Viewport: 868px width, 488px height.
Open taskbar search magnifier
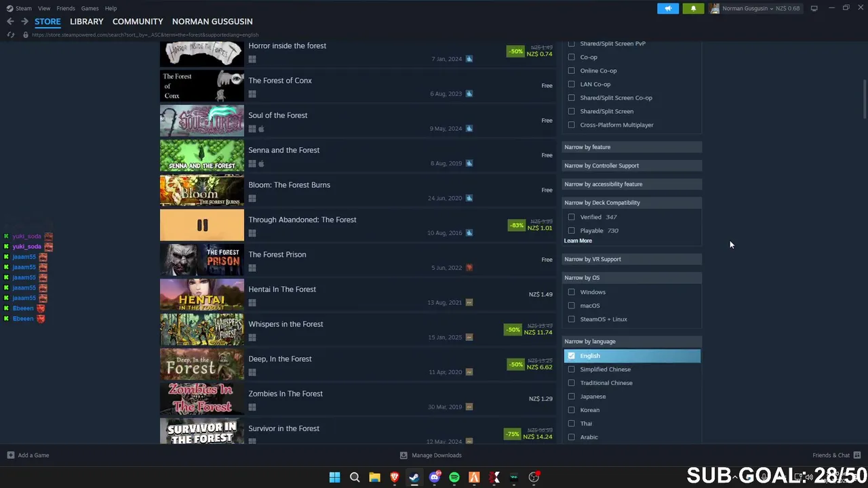355,477
